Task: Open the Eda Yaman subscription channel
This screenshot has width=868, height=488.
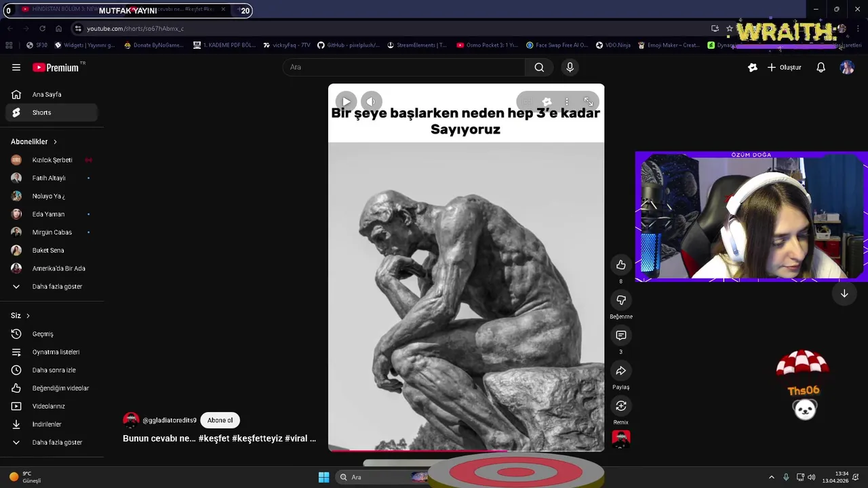Action: coord(52,214)
